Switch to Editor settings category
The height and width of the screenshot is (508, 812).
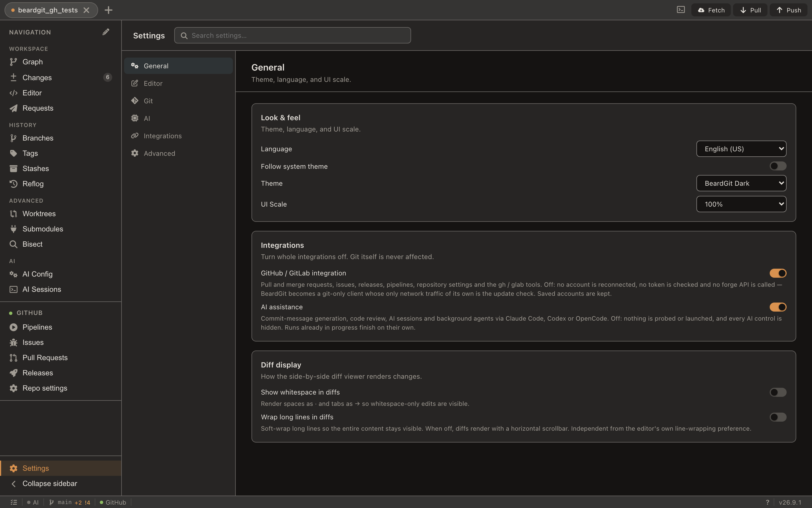(178, 83)
